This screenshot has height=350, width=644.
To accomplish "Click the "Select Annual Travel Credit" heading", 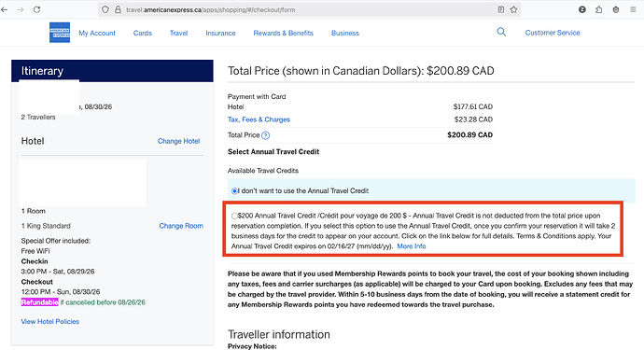I will (x=273, y=151).
